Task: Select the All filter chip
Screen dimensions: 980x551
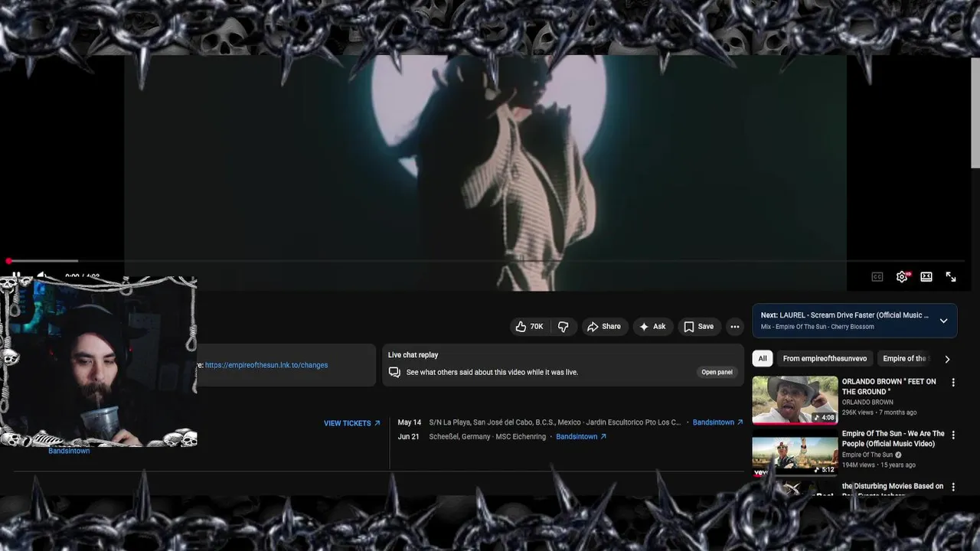Action: [x=762, y=358]
